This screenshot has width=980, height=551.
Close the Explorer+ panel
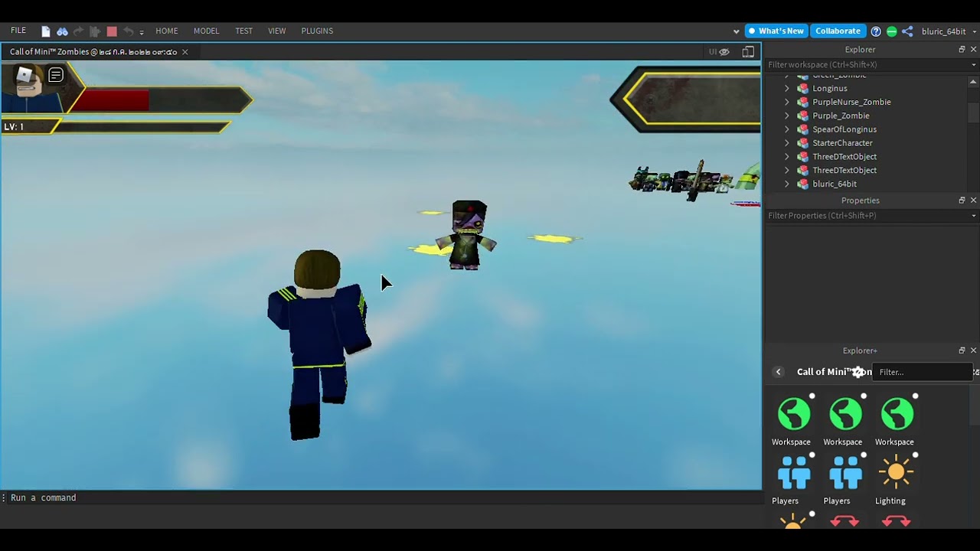click(x=973, y=350)
